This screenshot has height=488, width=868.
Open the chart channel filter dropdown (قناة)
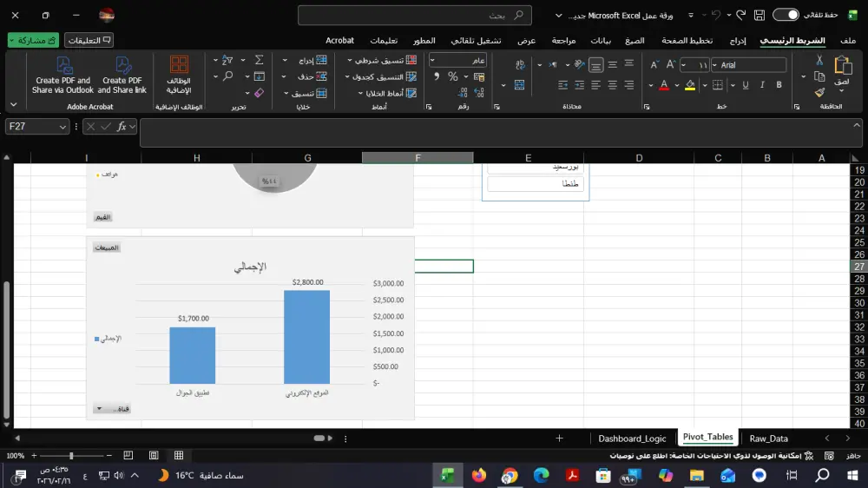[112, 409]
